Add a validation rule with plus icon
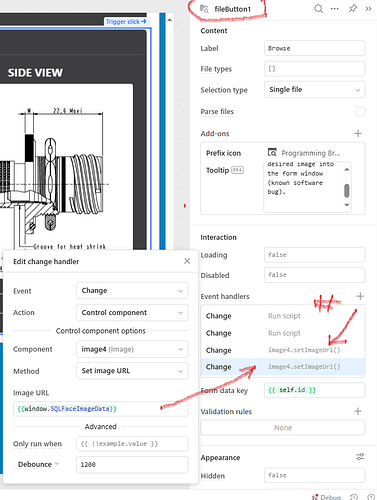 coord(358,411)
